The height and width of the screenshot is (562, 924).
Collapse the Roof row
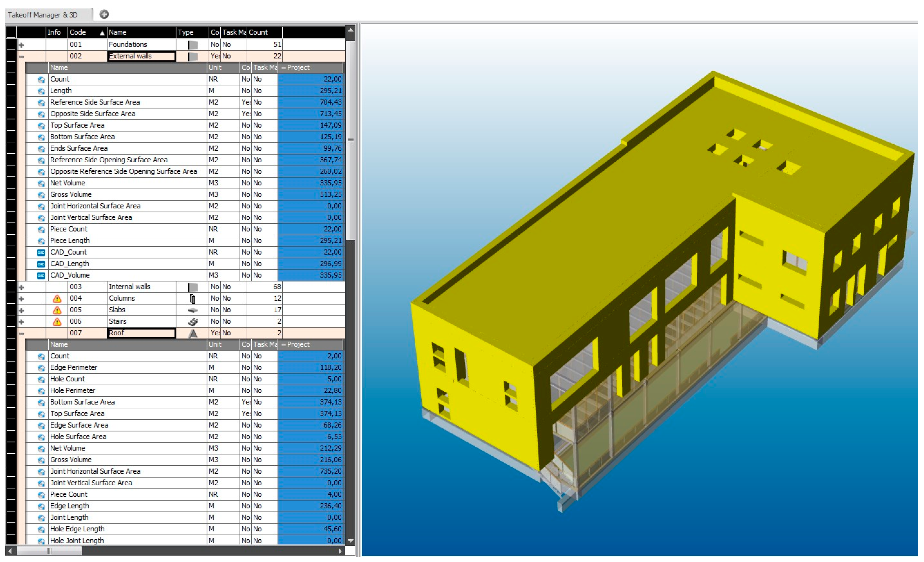click(x=21, y=333)
